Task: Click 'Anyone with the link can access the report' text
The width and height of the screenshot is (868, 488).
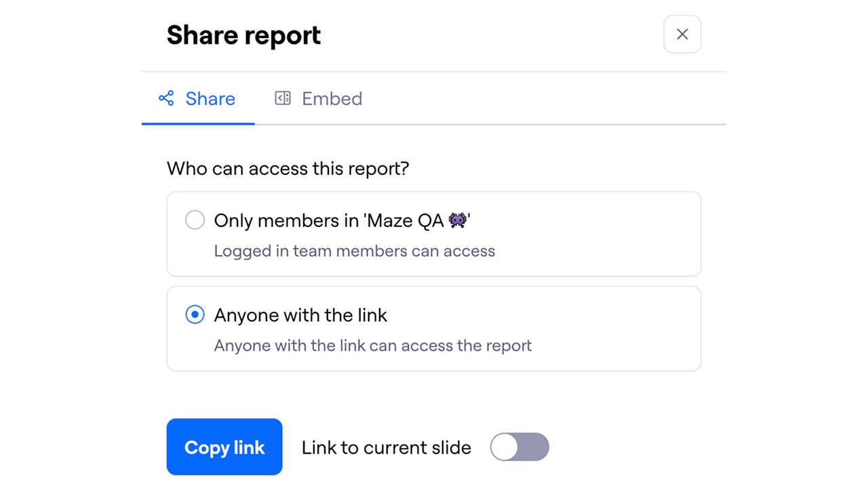Action: [372, 346]
